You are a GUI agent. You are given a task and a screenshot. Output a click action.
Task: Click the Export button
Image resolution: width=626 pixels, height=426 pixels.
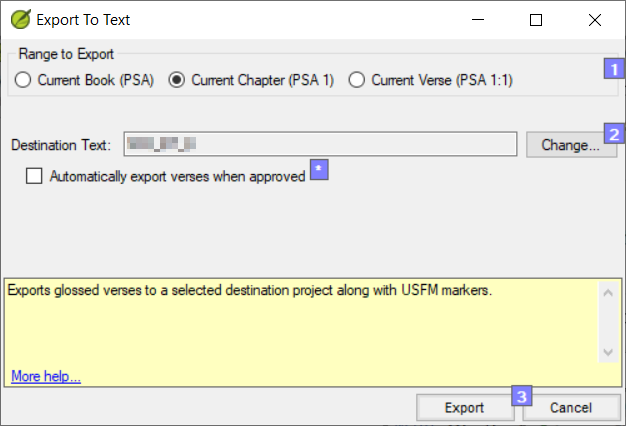tap(464, 408)
